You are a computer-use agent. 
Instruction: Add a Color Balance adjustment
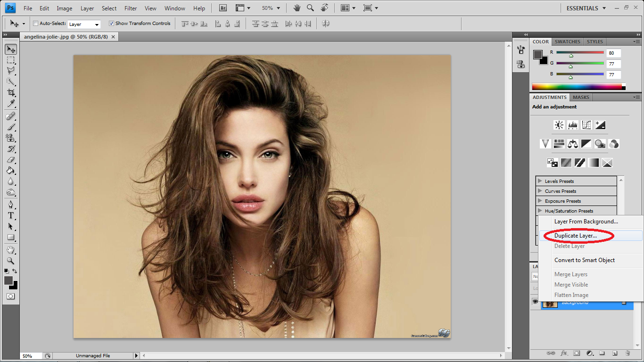(573, 144)
